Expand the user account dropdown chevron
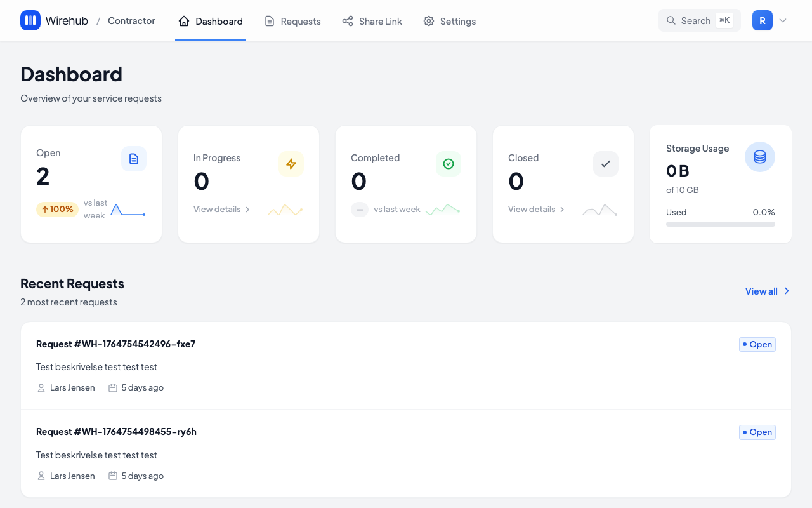Viewport: 812px width, 508px height. pos(783,20)
